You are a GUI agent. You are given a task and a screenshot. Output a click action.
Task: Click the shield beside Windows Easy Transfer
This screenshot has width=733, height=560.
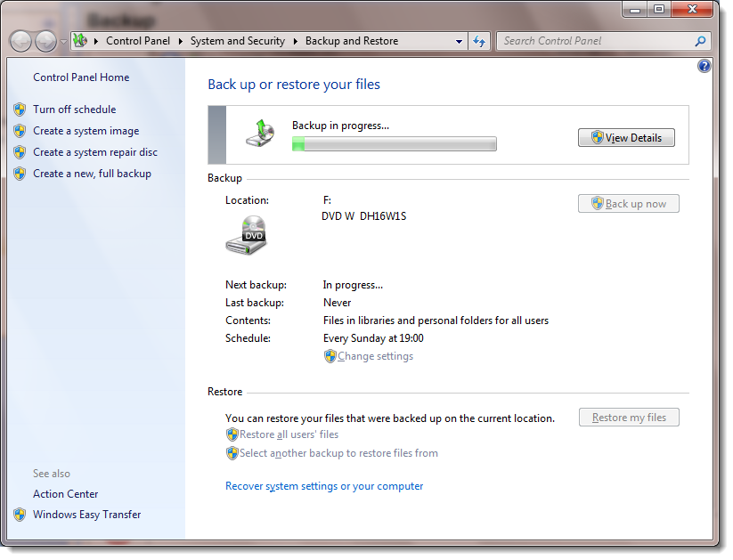point(20,515)
